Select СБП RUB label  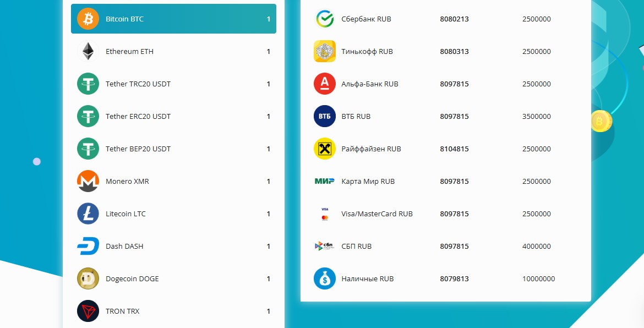[357, 246]
